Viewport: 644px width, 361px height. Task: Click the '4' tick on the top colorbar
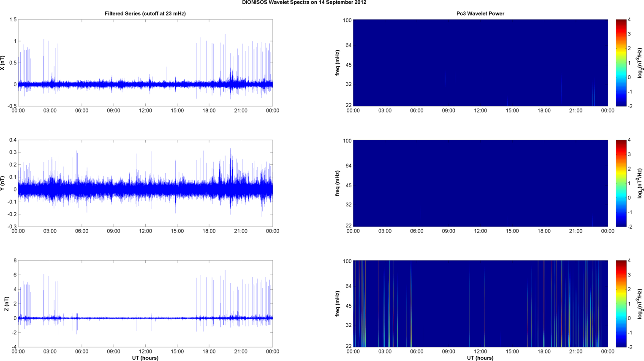point(629,20)
